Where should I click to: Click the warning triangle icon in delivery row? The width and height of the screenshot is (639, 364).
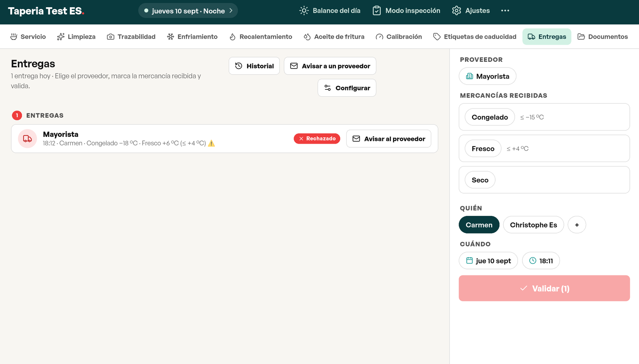pos(212,143)
